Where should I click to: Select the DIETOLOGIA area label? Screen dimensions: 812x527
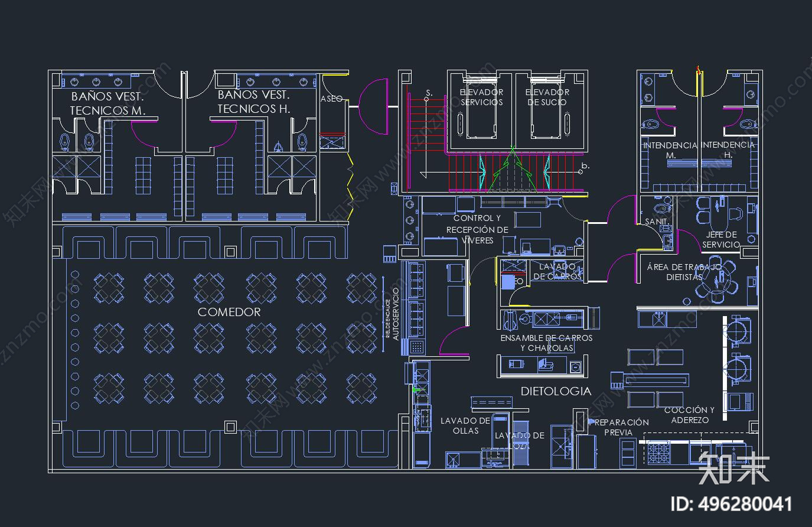pos(556,391)
